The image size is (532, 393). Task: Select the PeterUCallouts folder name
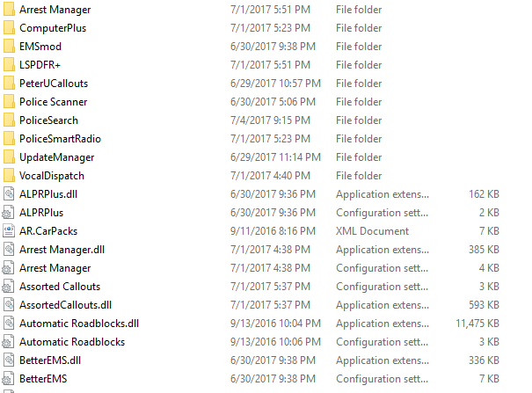pyautogui.click(x=54, y=84)
